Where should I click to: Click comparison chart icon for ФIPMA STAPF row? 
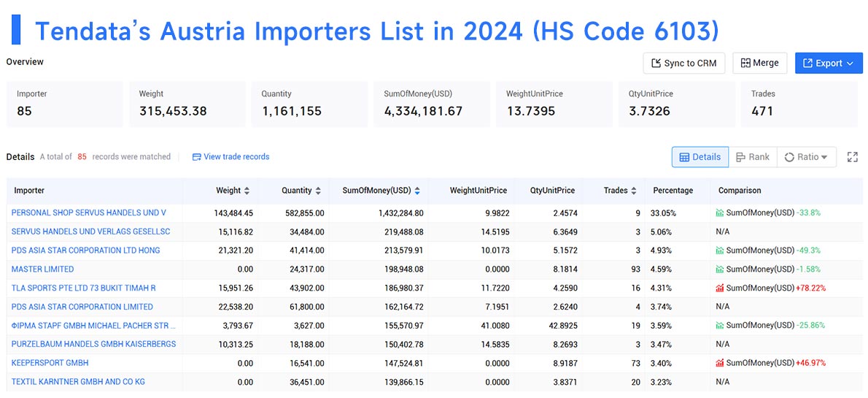click(720, 326)
